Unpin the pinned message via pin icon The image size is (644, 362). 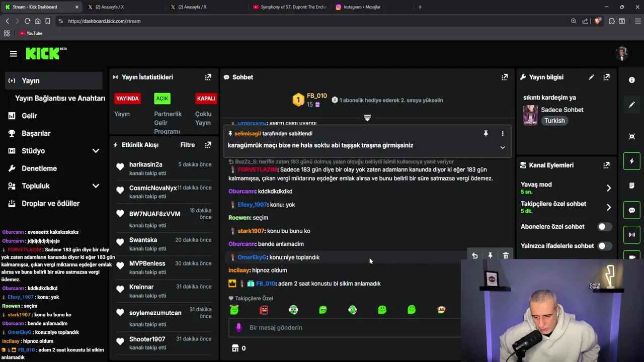(x=486, y=133)
